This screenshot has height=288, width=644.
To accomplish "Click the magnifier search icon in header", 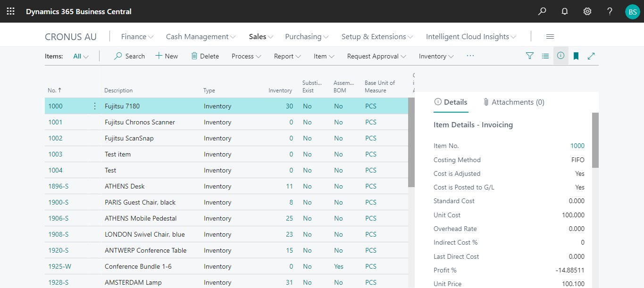I will point(542,11).
